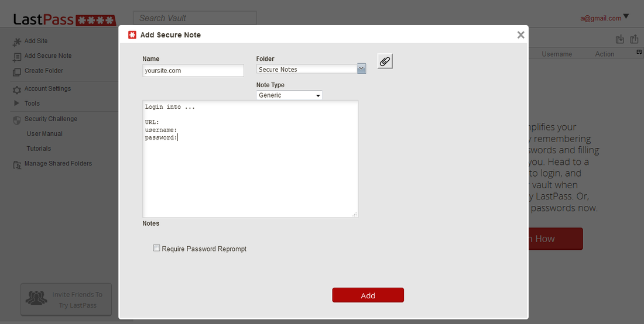Click the paperclip attachment icon
The width and height of the screenshot is (644, 324).
(385, 61)
